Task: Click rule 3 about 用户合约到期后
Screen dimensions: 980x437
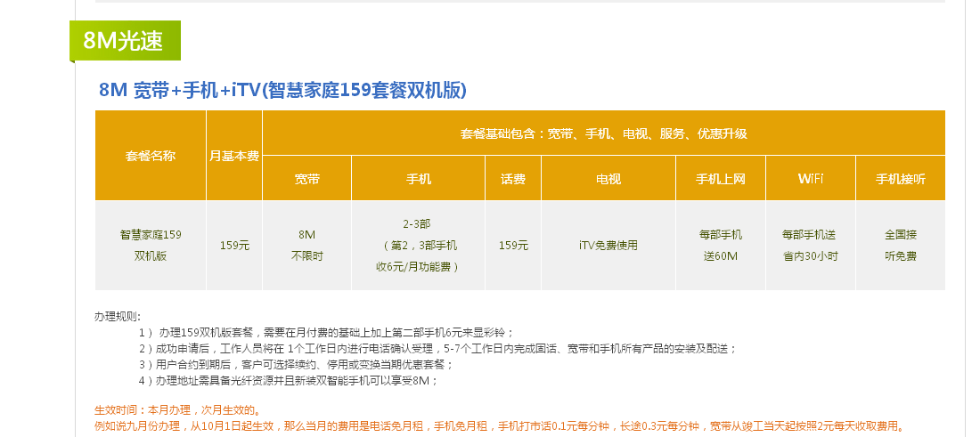Action: click(x=296, y=365)
